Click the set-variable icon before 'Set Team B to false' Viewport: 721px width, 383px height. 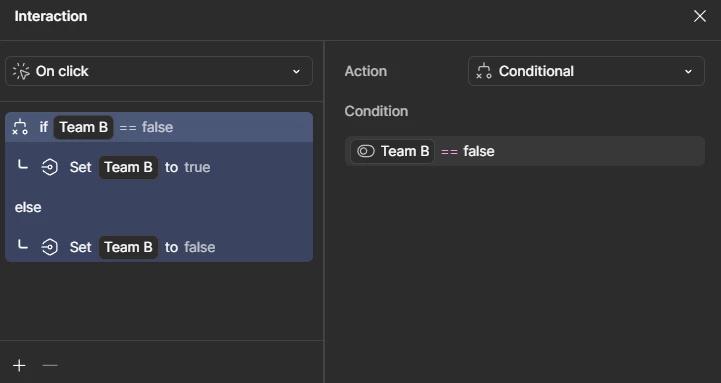click(50, 247)
